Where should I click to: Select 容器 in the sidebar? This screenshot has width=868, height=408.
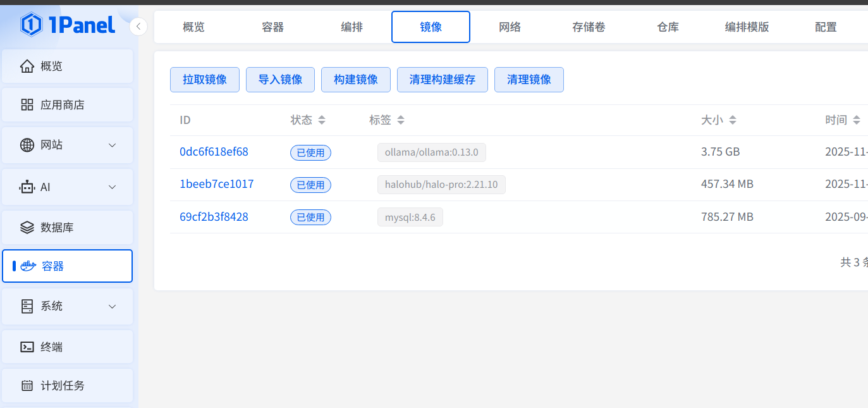(68, 266)
